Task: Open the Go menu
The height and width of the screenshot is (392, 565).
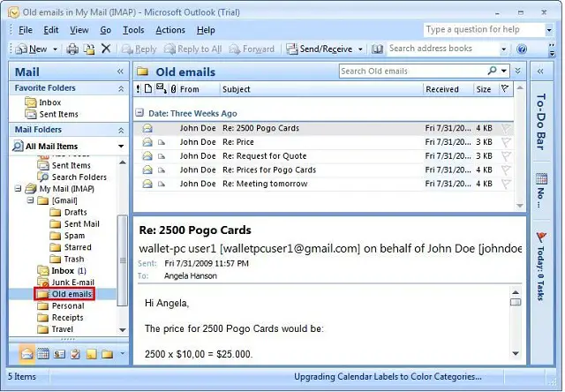Action: click(x=105, y=30)
